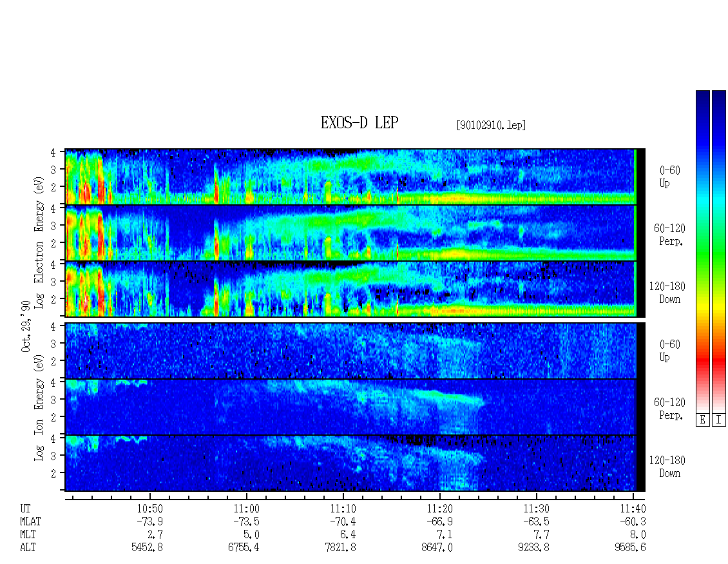728x564 pixels.
Task: Click the 11:30 UT time label
Action: pos(536,509)
